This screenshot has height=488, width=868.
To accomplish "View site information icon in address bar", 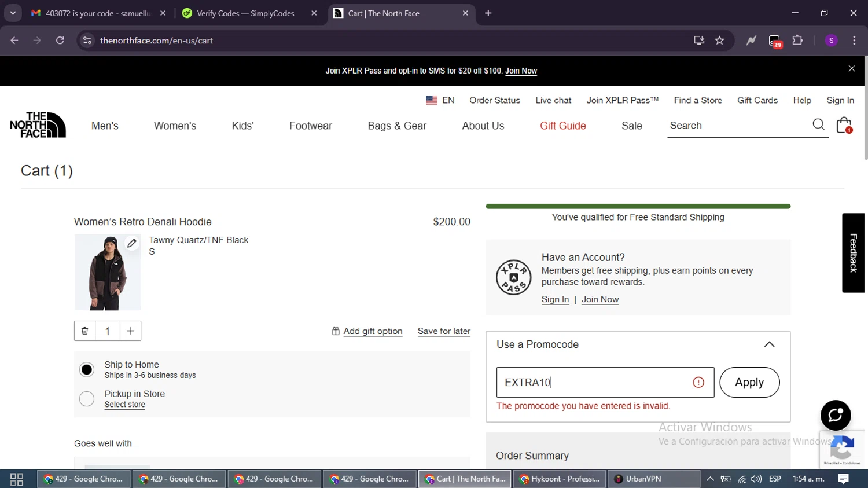I will pos(87,40).
